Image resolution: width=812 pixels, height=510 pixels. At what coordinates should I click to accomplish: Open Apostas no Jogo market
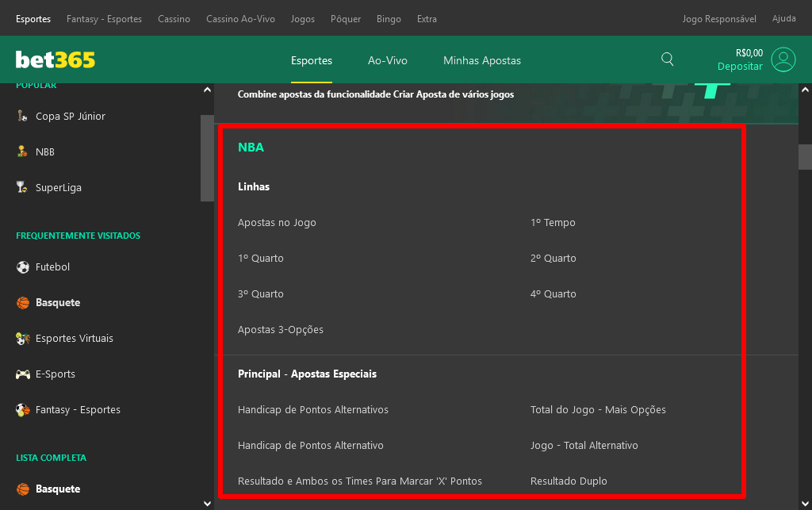[x=277, y=223]
